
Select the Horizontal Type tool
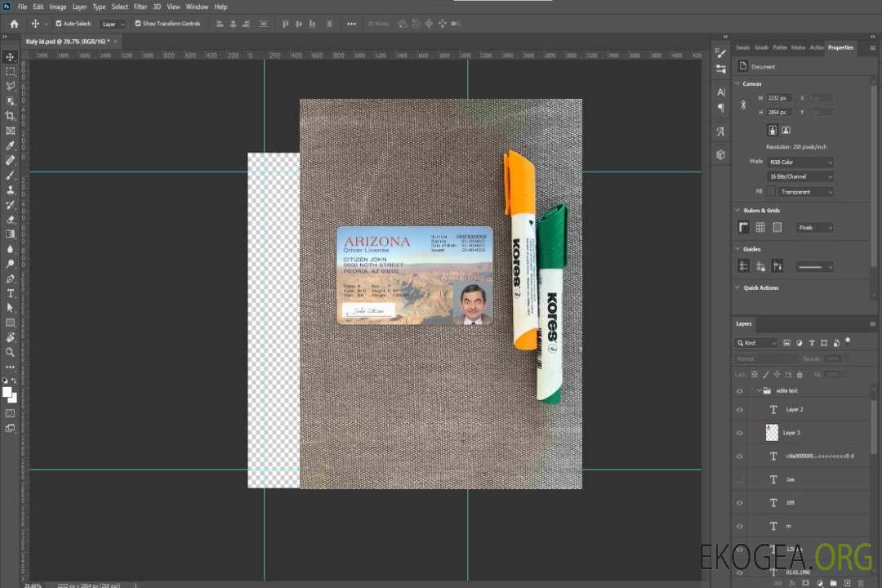click(11, 293)
